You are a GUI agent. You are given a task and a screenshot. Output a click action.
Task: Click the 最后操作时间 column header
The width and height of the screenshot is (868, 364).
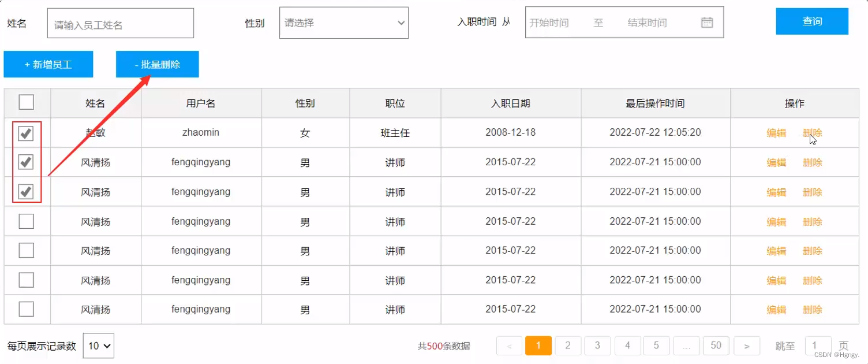pyautogui.click(x=656, y=103)
